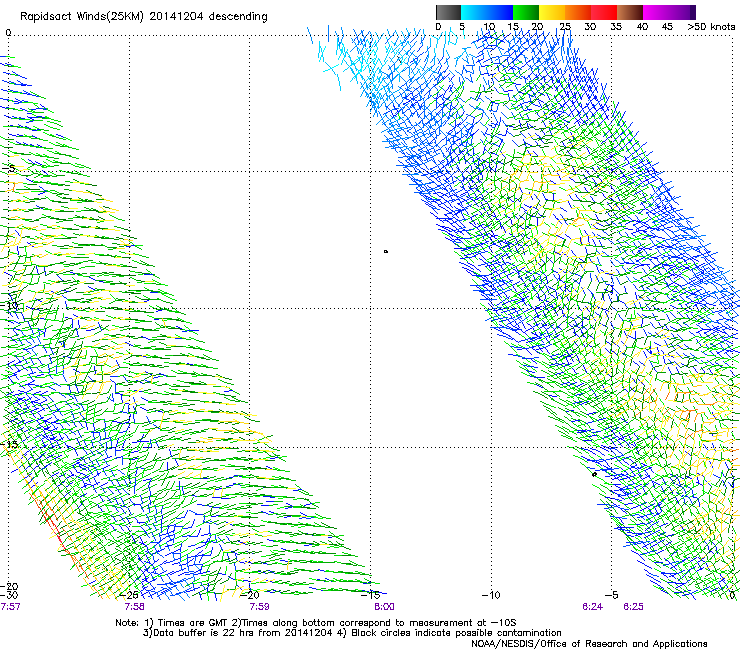740x650 pixels.
Task: Click the NOAA/NESDIS Office of Research credit
Action: coord(589,643)
